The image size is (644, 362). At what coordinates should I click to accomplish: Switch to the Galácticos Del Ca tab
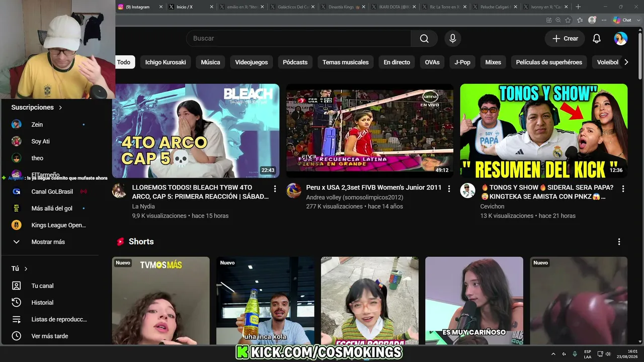[x=292, y=7]
